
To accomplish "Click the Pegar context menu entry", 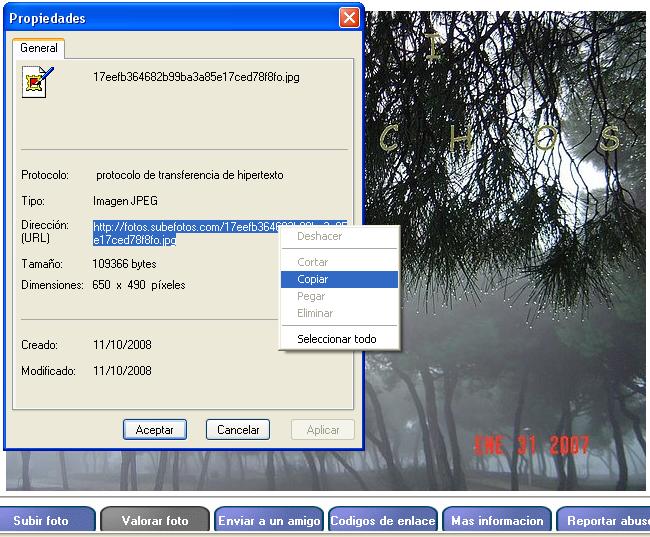I will [311, 296].
